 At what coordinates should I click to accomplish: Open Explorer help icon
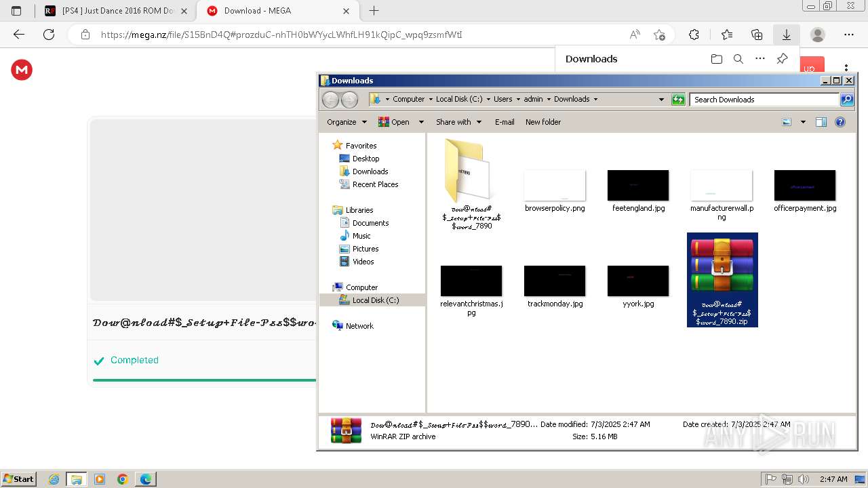coord(840,122)
